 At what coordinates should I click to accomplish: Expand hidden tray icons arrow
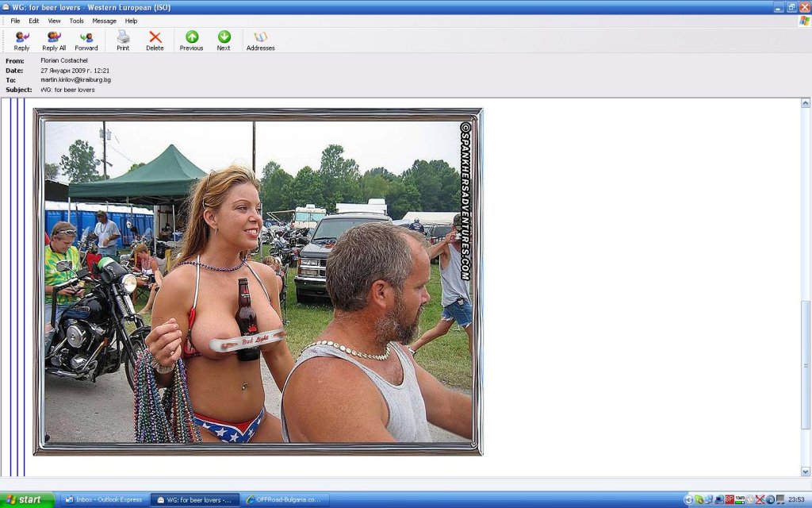pos(689,500)
